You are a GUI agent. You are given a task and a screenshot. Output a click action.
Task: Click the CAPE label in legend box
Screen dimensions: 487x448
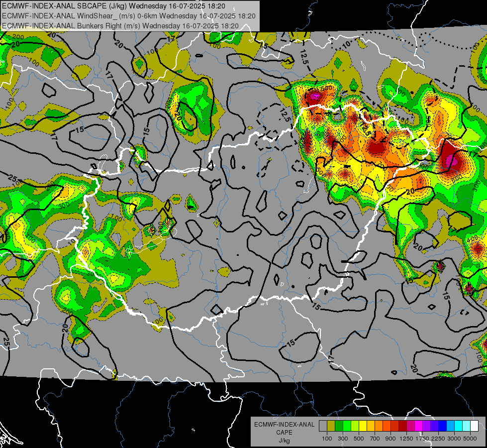[284, 432]
